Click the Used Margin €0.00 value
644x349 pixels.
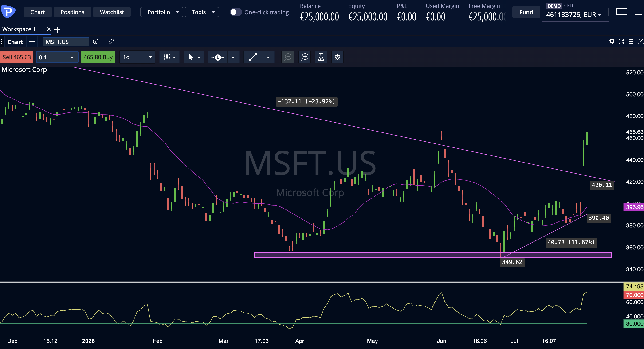436,17
